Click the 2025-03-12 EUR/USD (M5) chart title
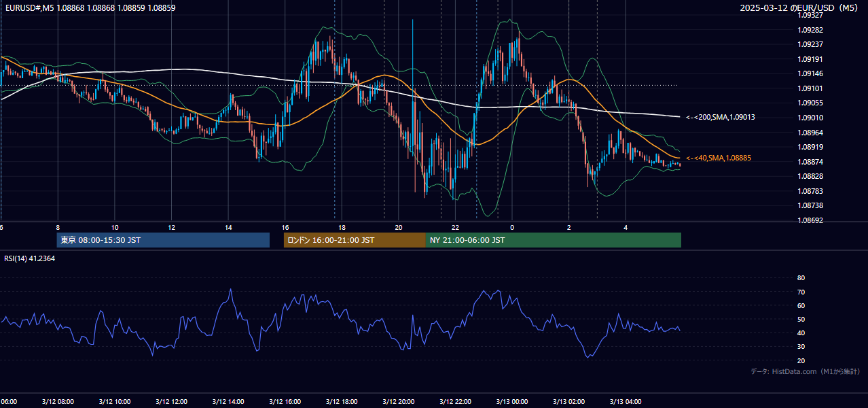Viewport: 868px width, 408px height. 799,7
